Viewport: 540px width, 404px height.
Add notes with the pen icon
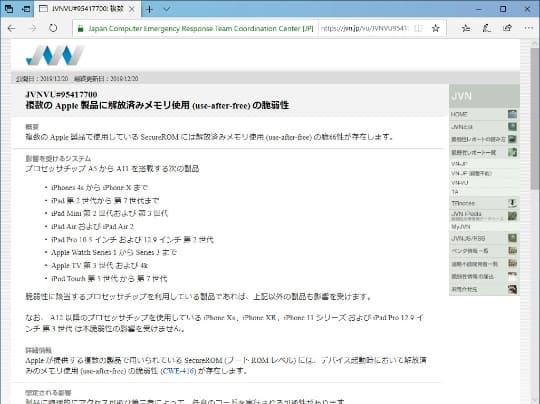point(486,28)
